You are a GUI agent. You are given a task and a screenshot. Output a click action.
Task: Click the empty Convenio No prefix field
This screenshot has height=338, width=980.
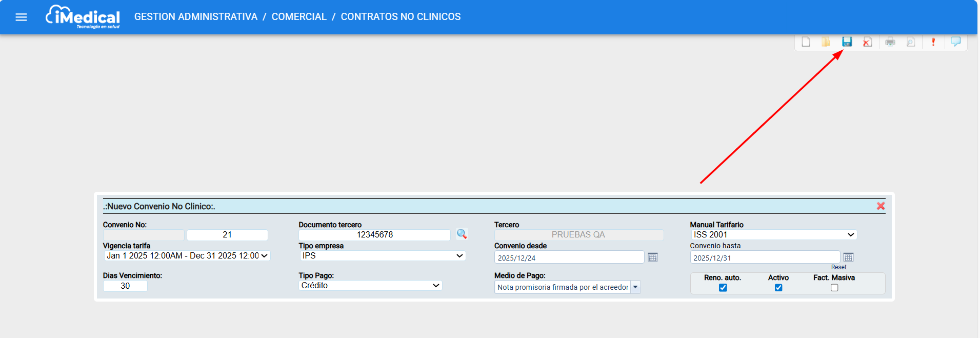coord(144,235)
